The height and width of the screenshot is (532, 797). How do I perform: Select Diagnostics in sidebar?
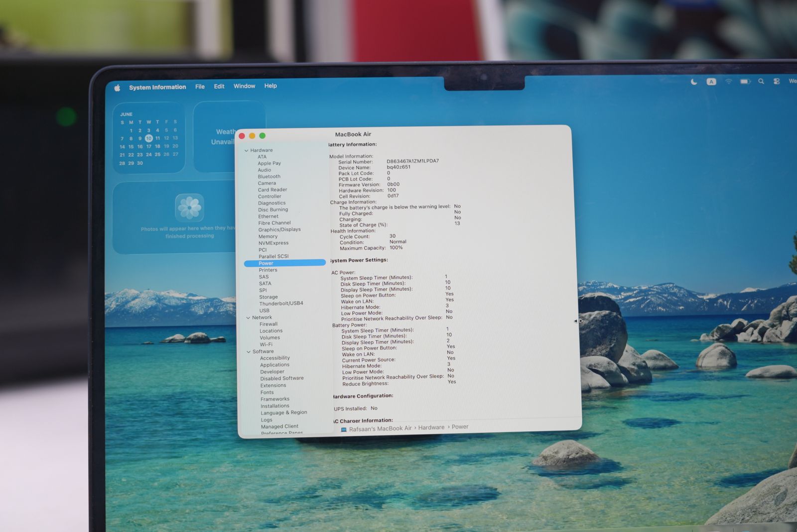coord(271,203)
